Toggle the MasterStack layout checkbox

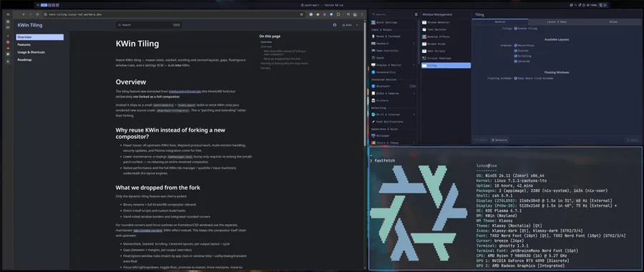tap(515, 45)
